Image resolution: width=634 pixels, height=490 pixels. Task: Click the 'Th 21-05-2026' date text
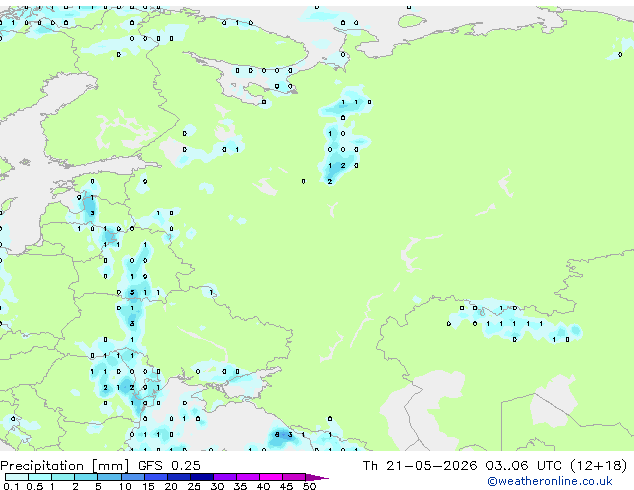click(420, 466)
